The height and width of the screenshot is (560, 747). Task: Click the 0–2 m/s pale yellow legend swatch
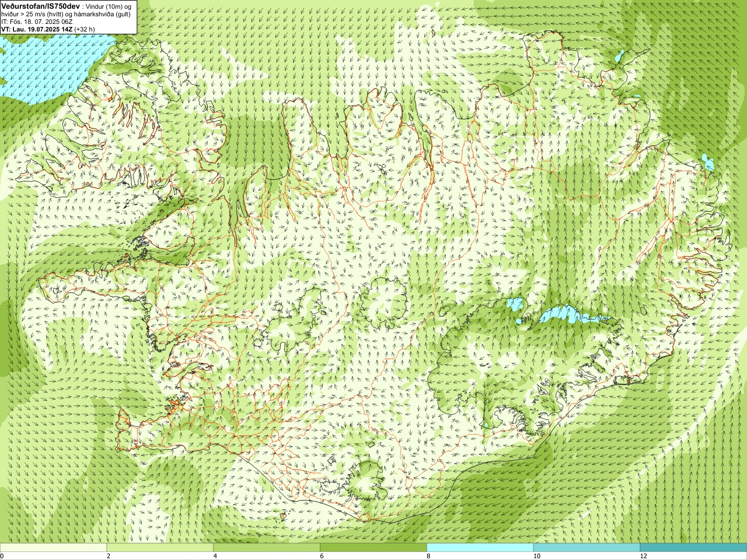tap(53, 548)
